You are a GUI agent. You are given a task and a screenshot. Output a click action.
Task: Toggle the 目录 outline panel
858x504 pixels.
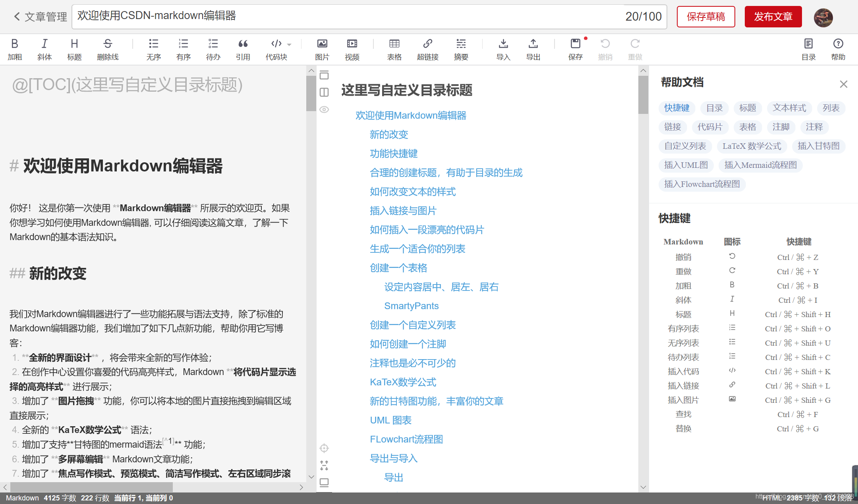click(x=808, y=49)
